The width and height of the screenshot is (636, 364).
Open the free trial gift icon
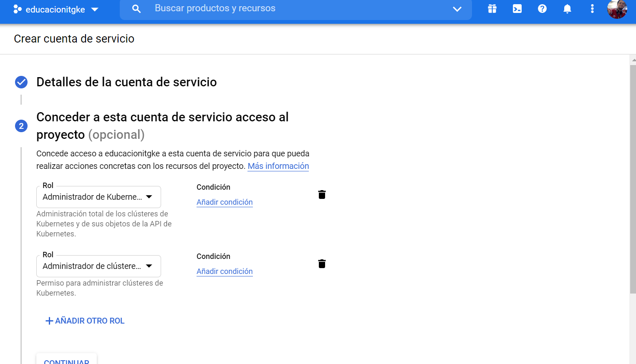pos(492,9)
